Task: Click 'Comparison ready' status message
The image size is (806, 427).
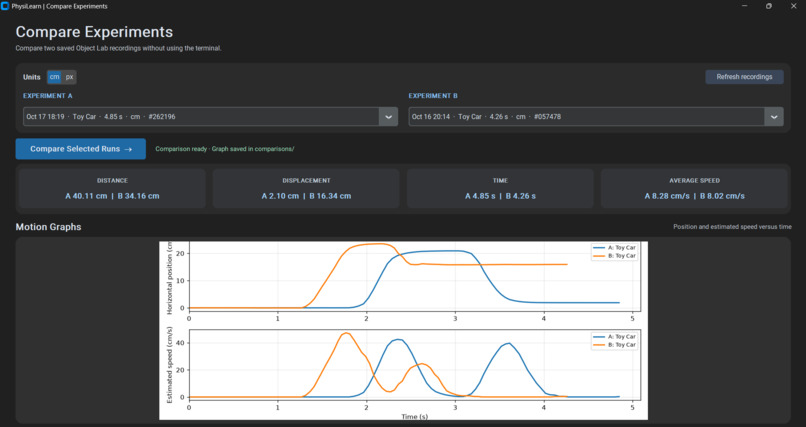Action: click(x=225, y=149)
